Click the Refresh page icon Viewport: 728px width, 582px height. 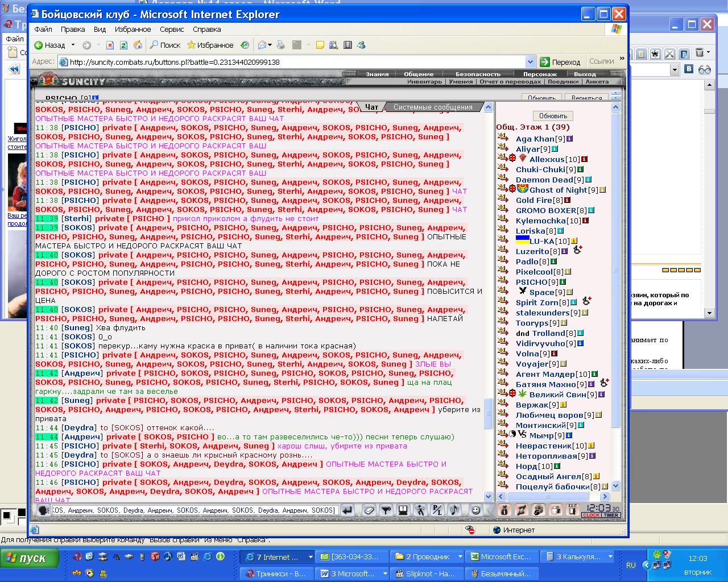[x=123, y=45]
